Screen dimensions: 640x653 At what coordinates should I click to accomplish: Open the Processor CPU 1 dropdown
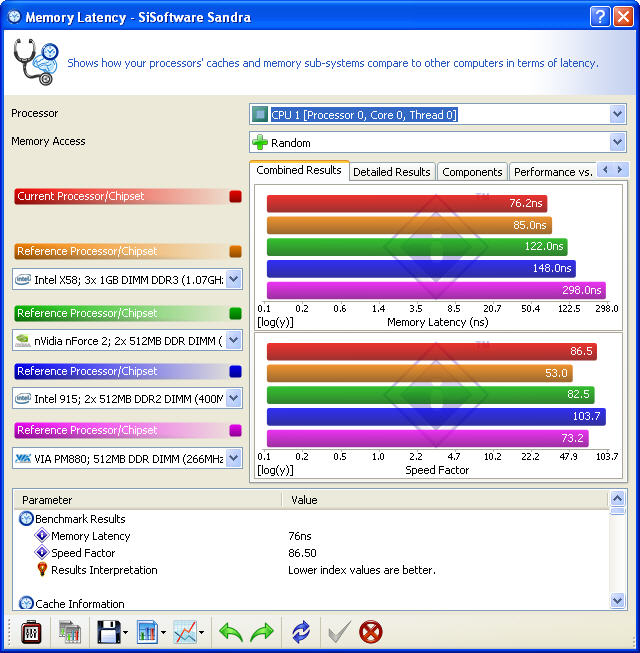coord(618,114)
